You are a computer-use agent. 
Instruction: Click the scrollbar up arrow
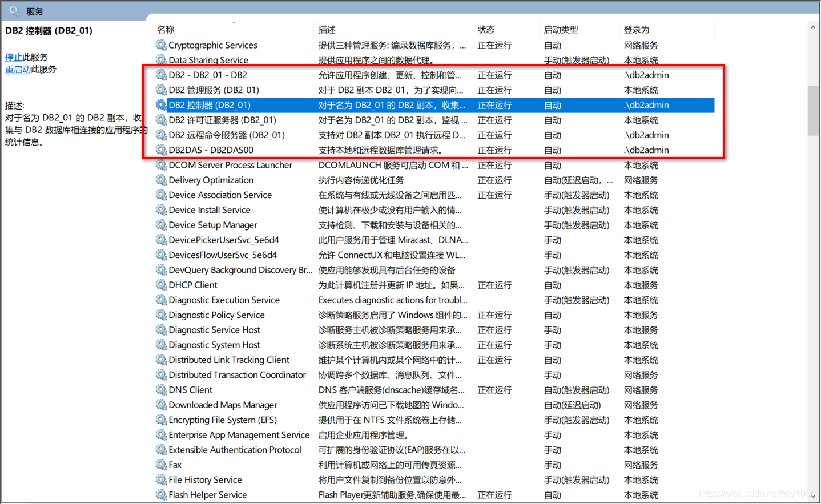813,27
